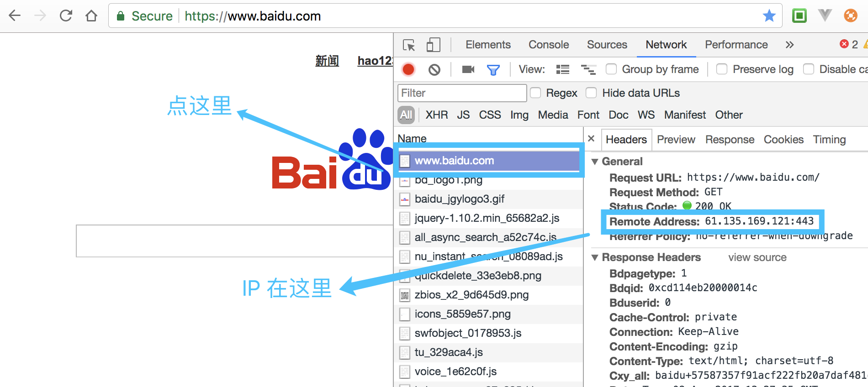Switch to large request rows view icon
This screenshot has width=868, height=387.
pyautogui.click(x=563, y=69)
